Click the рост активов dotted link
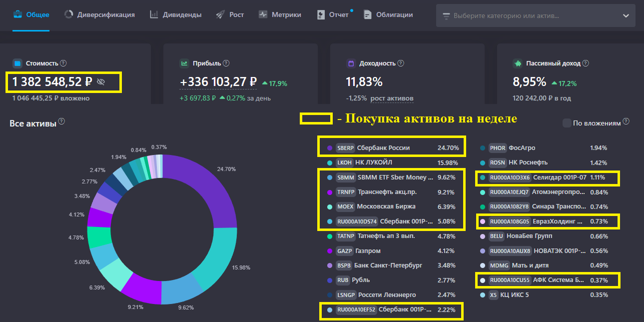Viewport: 644px width, 322px height. click(392, 98)
